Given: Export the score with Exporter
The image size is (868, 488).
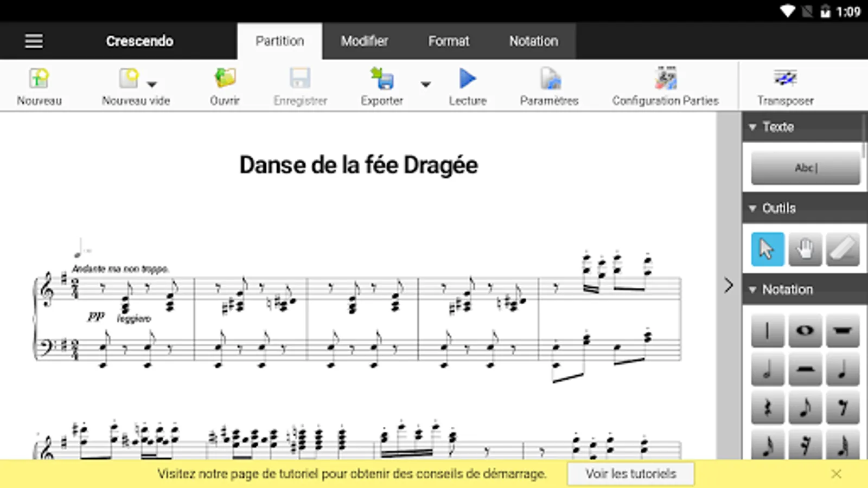Looking at the screenshot, I should click(382, 86).
